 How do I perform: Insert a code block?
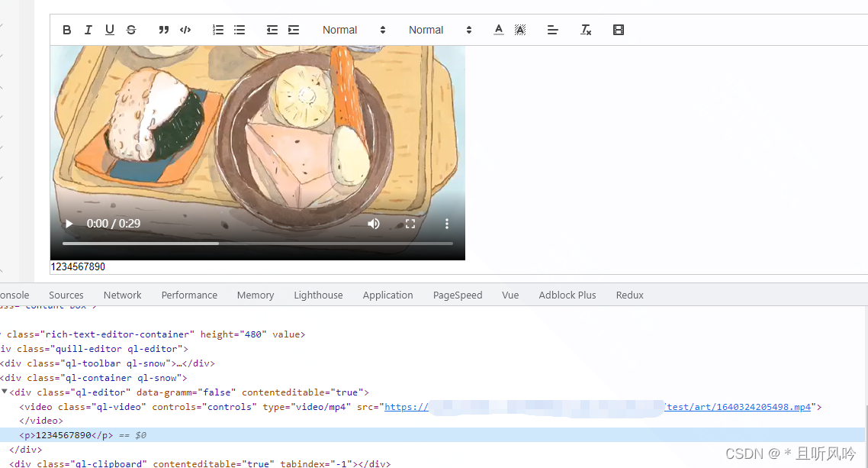(185, 30)
